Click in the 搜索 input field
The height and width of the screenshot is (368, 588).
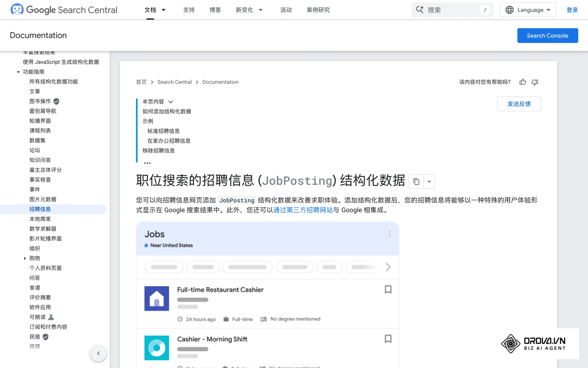point(452,10)
